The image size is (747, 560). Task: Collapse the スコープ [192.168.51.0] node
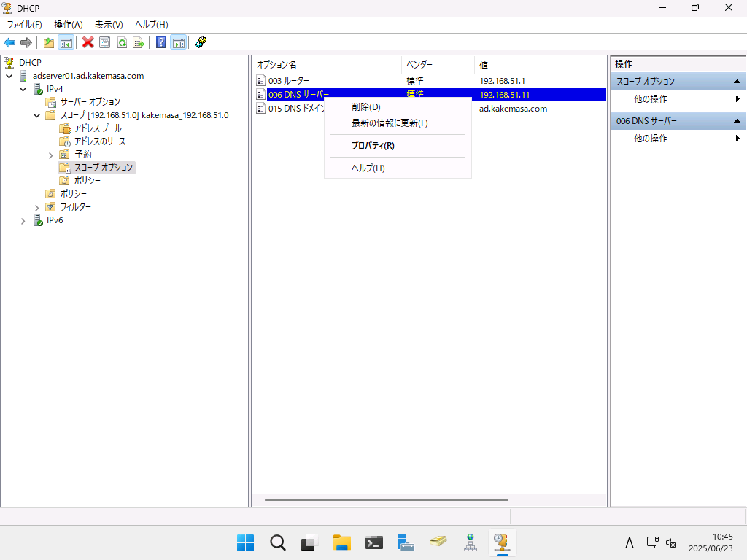point(36,115)
